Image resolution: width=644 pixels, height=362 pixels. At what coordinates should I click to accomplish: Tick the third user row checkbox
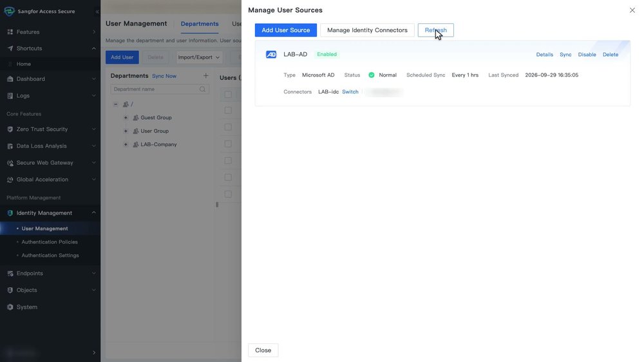click(x=228, y=144)
